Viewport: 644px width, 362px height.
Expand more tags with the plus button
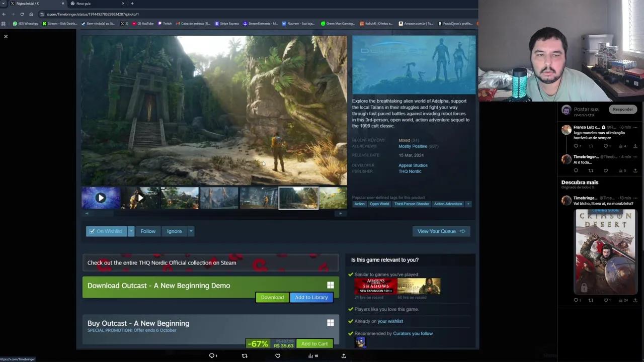(x=468, y=204)
